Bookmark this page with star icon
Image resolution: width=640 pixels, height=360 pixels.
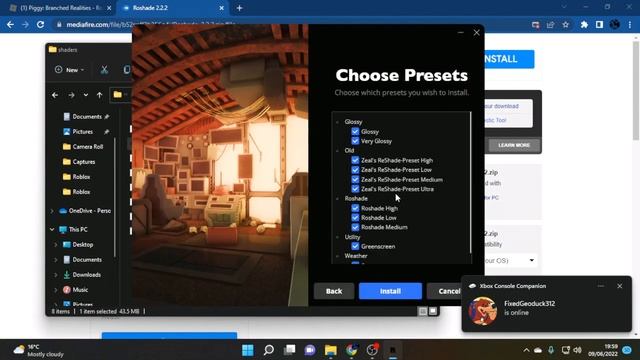pyautogui.click(x=565, y=25)
